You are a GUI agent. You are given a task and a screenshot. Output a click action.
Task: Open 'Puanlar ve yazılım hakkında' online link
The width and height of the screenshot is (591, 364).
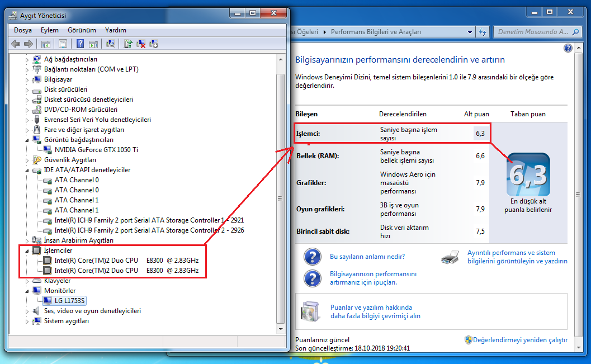[x=375, y=311]
